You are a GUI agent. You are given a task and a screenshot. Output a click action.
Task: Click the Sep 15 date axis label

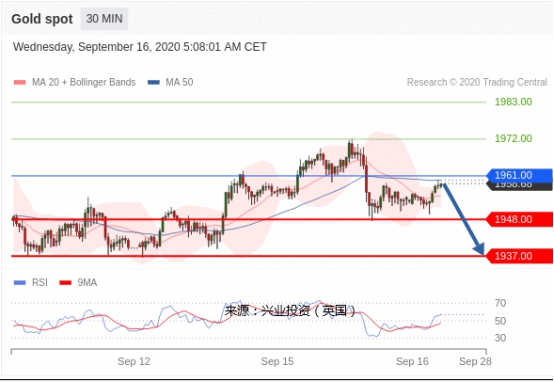(x=277, y=362)
